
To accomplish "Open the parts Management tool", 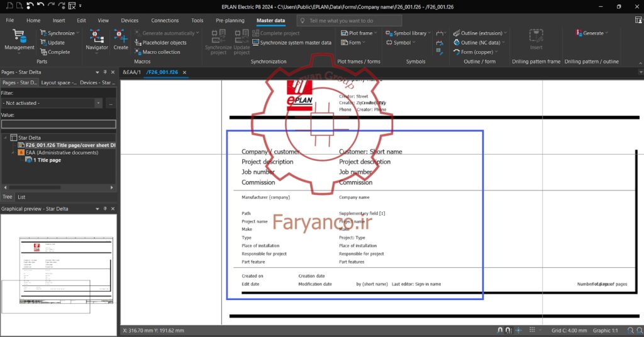I will (x=19, y=41).
